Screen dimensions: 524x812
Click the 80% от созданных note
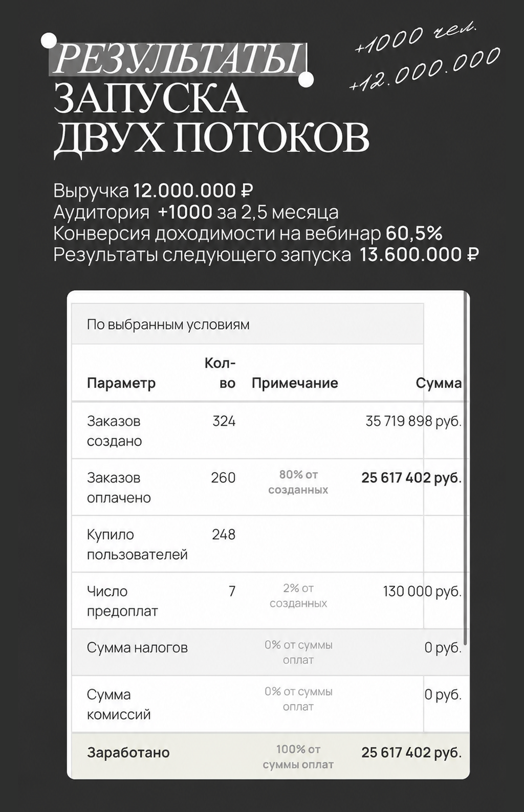(298, 482)
